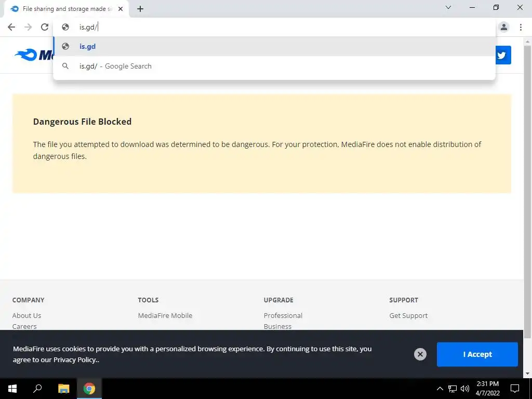Image resolution: width=532 pixels, height=399 pixels.
Task: Open the Business upgrade link
Action: 277,326
